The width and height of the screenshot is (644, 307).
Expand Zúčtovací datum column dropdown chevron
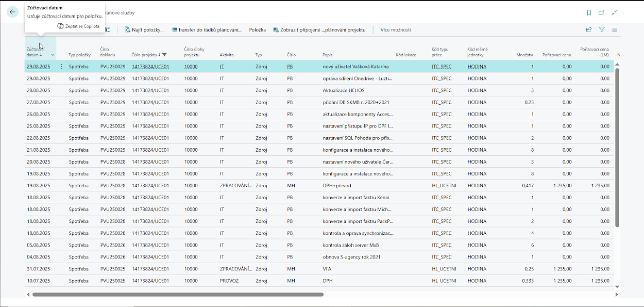53,55
